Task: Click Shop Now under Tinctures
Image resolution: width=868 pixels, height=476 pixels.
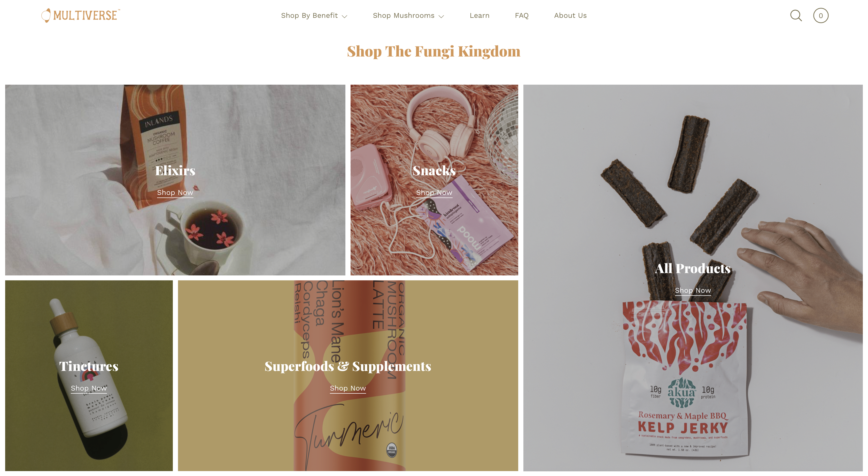Action: (x=89, y=388)
